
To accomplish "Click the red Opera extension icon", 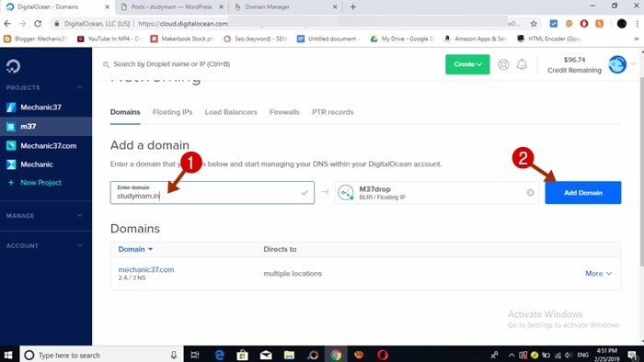I will click(583, 24).
